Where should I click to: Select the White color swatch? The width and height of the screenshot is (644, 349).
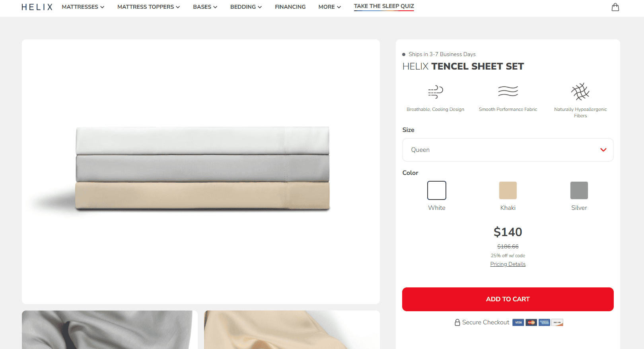point(437,190)
